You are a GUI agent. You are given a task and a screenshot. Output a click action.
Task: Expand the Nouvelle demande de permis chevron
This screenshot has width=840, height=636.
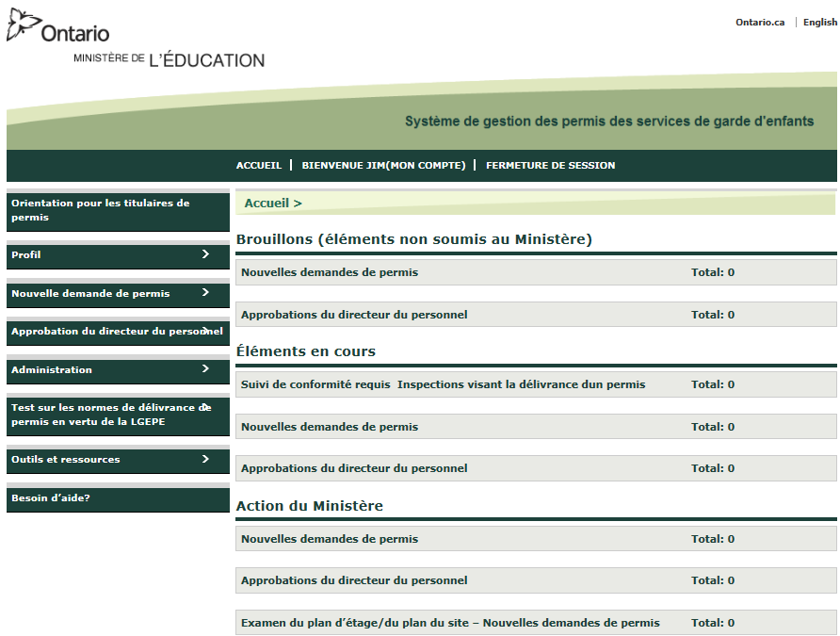click(205, 292)
